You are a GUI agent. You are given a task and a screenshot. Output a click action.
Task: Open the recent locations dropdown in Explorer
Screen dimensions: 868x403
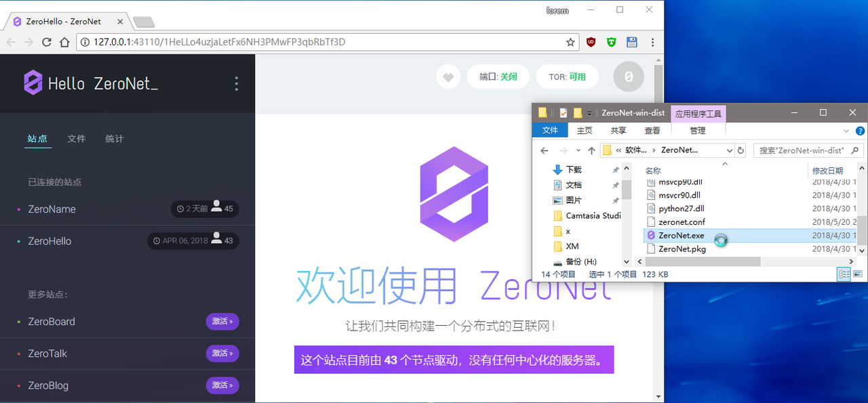578,150
